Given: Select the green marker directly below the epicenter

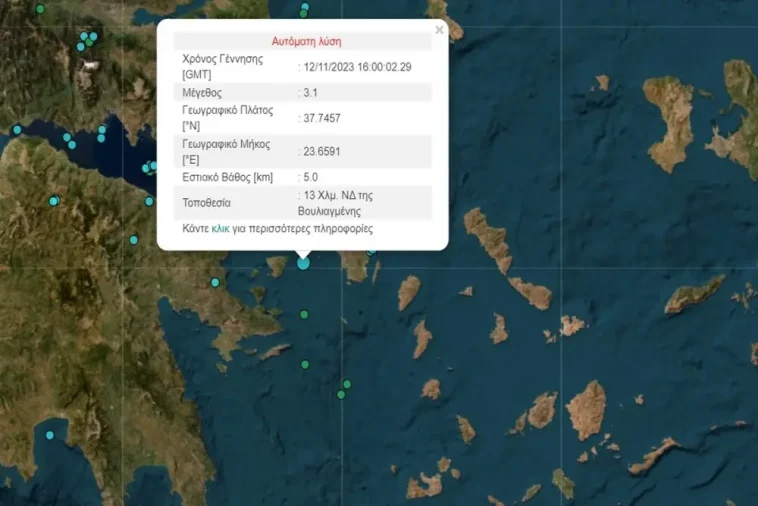Looking at the screenshot, I should [x=304, y=315].
